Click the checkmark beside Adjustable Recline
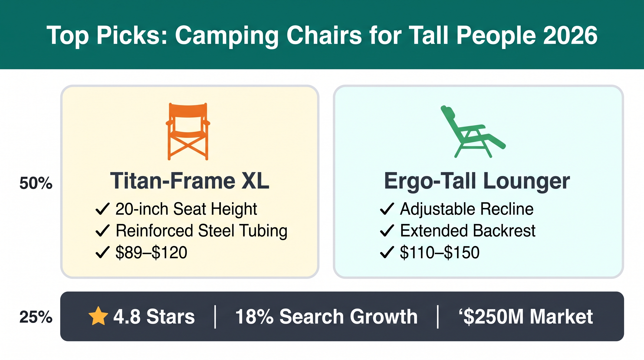The image size is (644, 360). [x=387, y=209]
